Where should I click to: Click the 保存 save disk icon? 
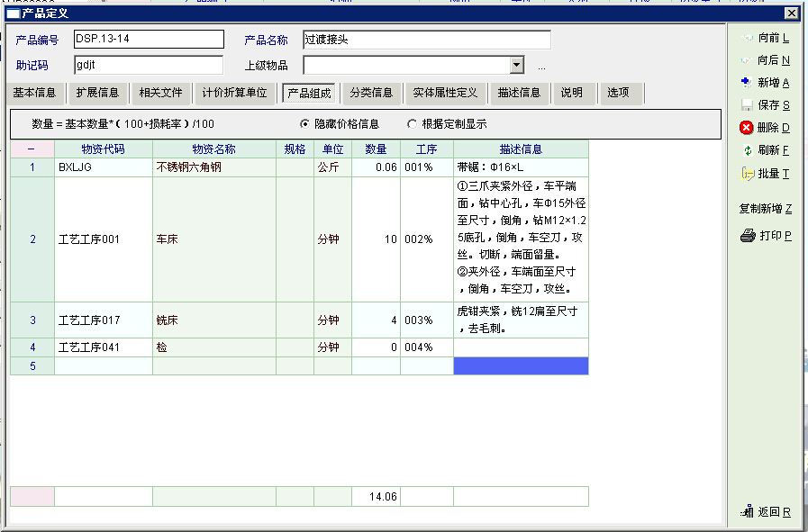746,105
